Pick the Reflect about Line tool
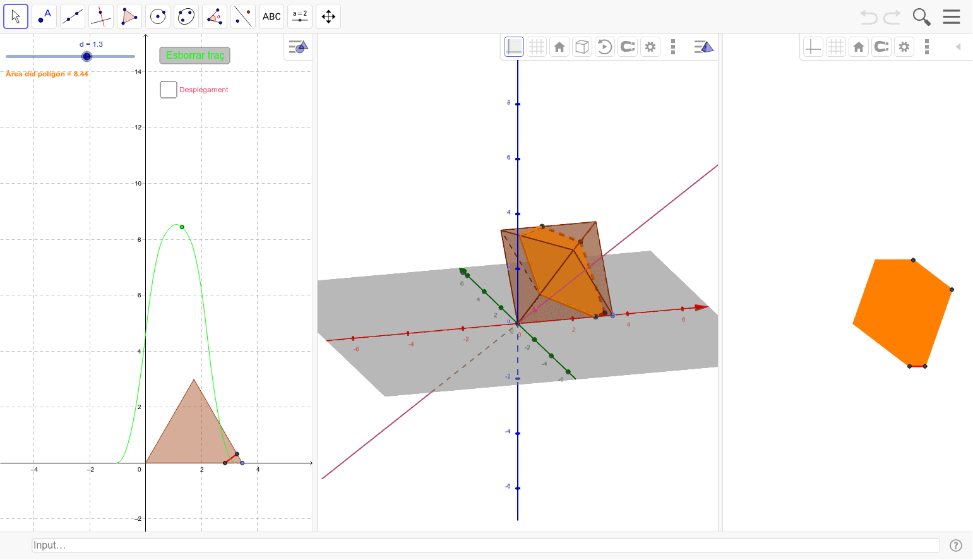The width and height of the screenshot is (973, 560). click(x=243, y=16)
